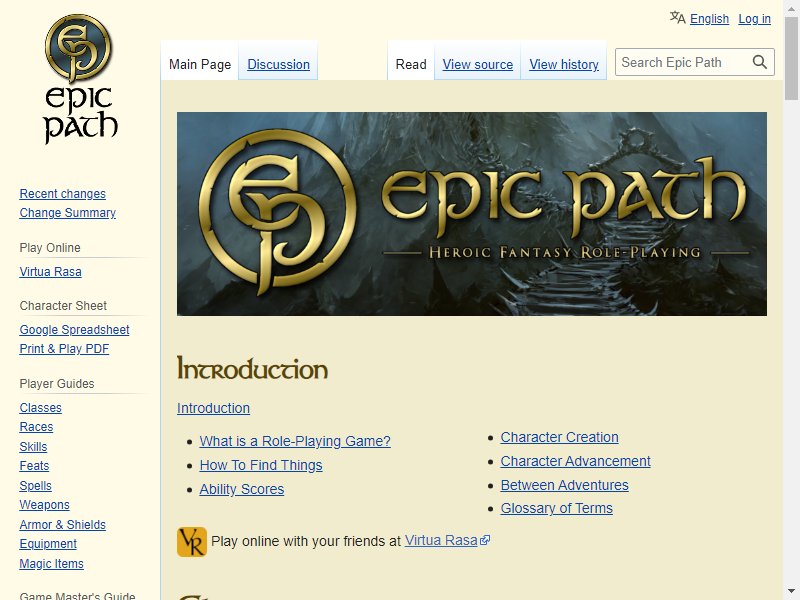Image resolution: width=800 pixels, height=600 pixels.
Task: Open the Character Advancement link
Action: pyautogui.click(x=576, y=461)
